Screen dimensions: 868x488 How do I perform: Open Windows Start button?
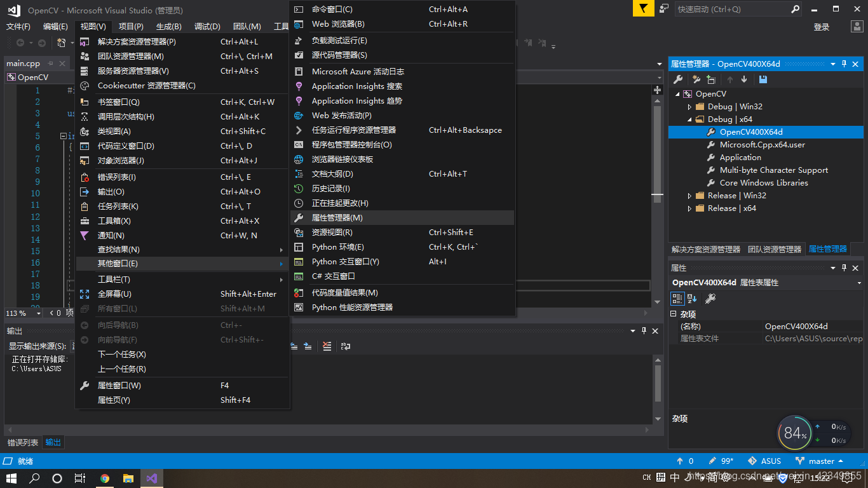pyautogui.click(x=11, y=478)
